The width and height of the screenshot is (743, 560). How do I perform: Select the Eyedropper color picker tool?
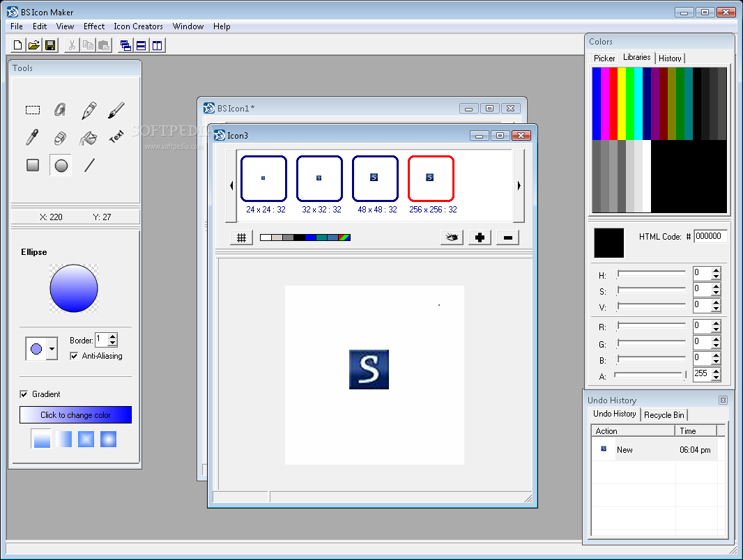[x=33, y=138]
